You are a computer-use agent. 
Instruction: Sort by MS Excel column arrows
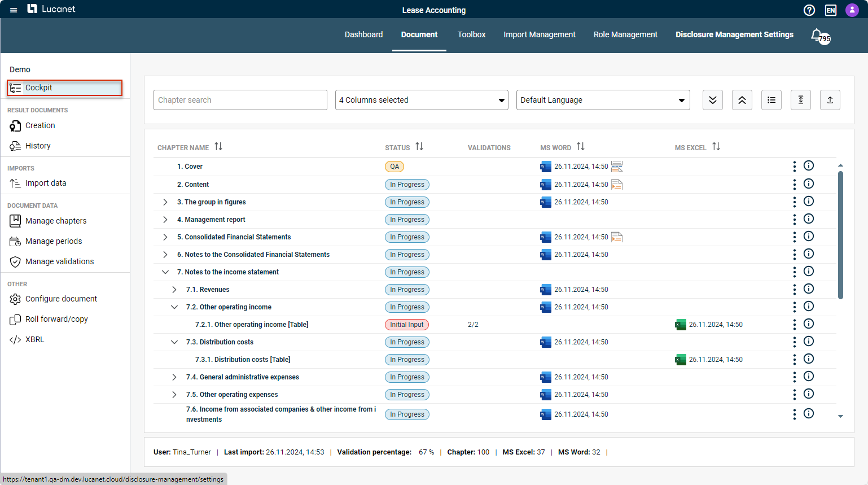[716, 147]
